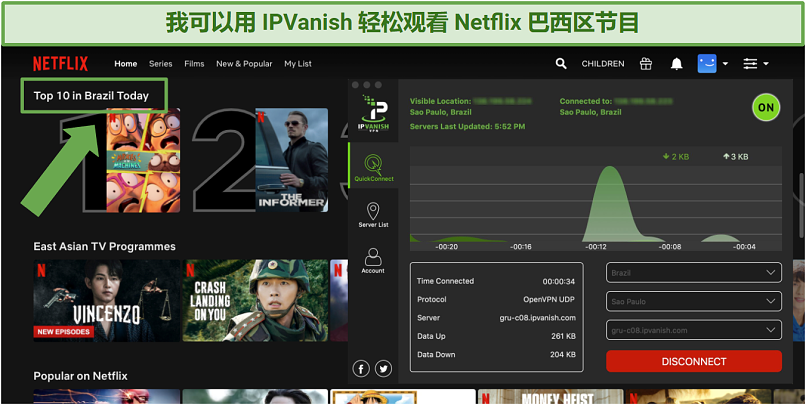Open the gift box icon
Screen dimensions: 806x405
click(x=646, y=64)
